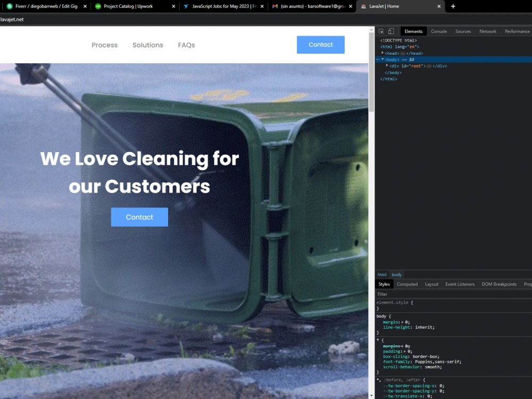Edit font-family Poppins,sans-serif declaration
The width and height of the screenshot is (532, 399).
422,362
